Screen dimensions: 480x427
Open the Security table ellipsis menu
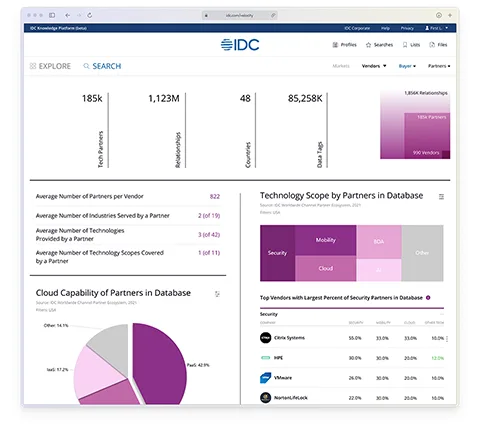point(442,314)
